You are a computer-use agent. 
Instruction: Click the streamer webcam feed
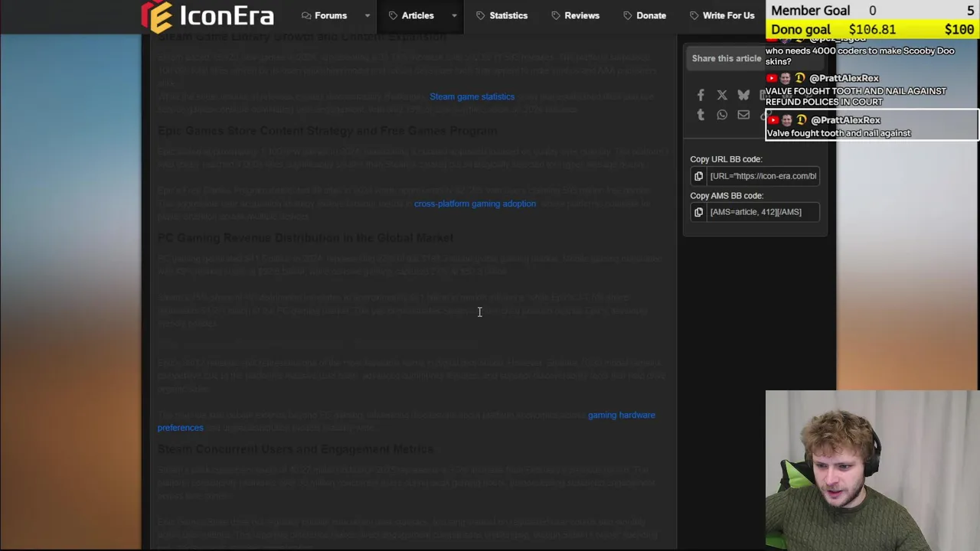[x=873, y=471]
